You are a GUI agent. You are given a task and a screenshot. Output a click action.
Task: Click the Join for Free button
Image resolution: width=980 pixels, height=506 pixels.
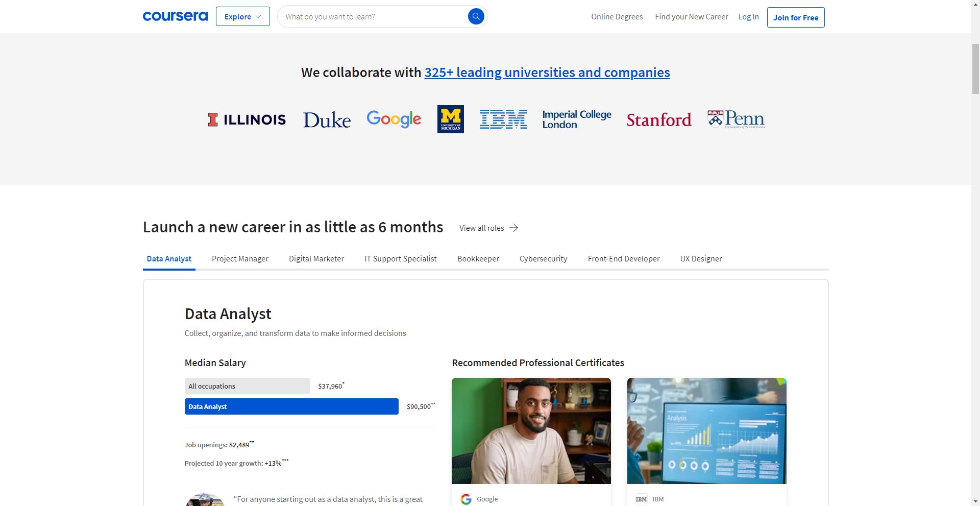[x=795, y=17]
